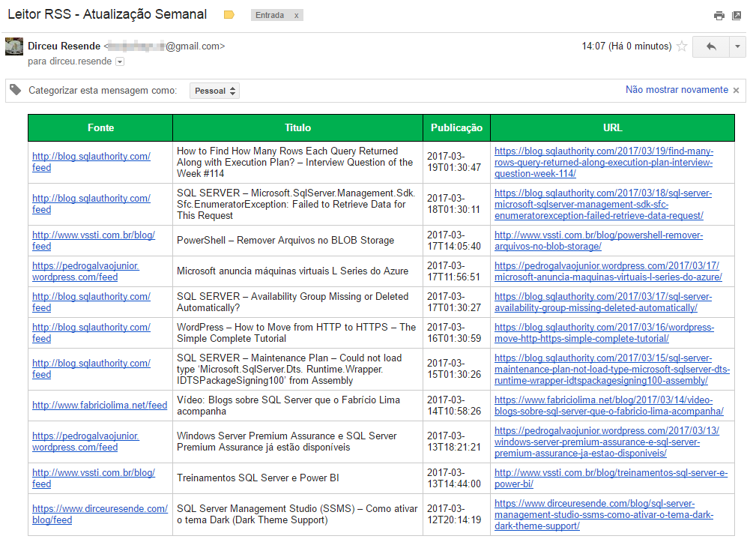The image size is (756, 545).
Task: Star this message
Action: pyautogui.click(x=682, y=46)
